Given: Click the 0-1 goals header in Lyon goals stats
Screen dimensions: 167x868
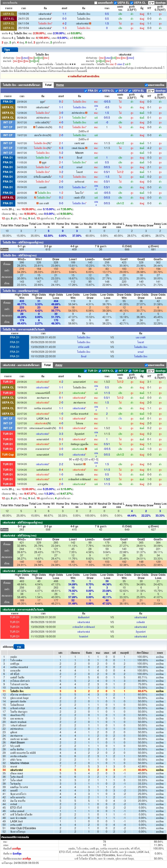Looking at the screenshot, I should point(22,246).
